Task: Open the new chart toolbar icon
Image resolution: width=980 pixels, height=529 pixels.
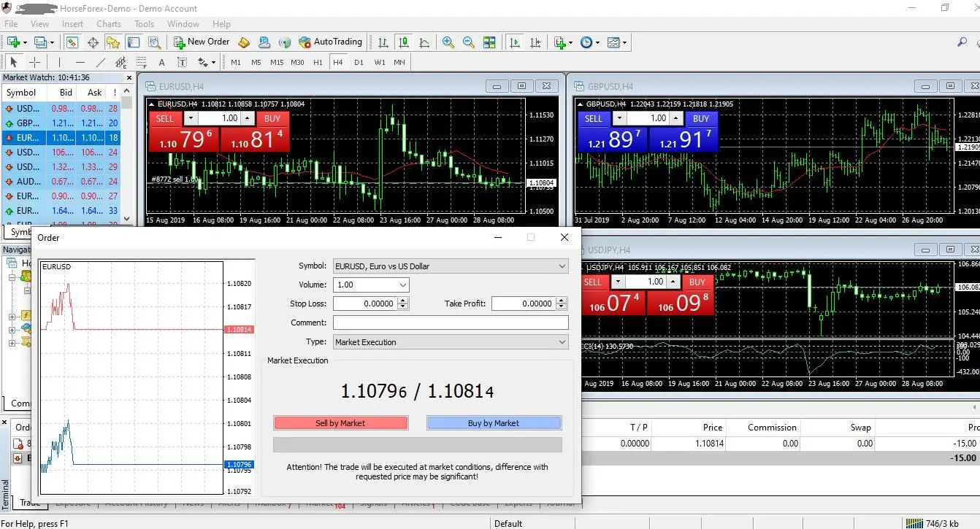Action: click(x=15, y=42)
